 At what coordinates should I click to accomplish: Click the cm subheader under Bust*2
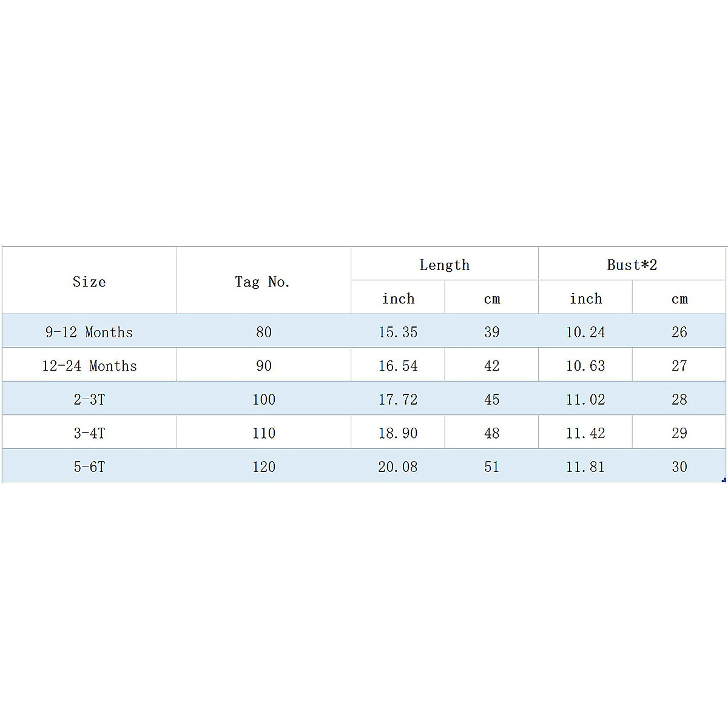click(x=679, y=298)
